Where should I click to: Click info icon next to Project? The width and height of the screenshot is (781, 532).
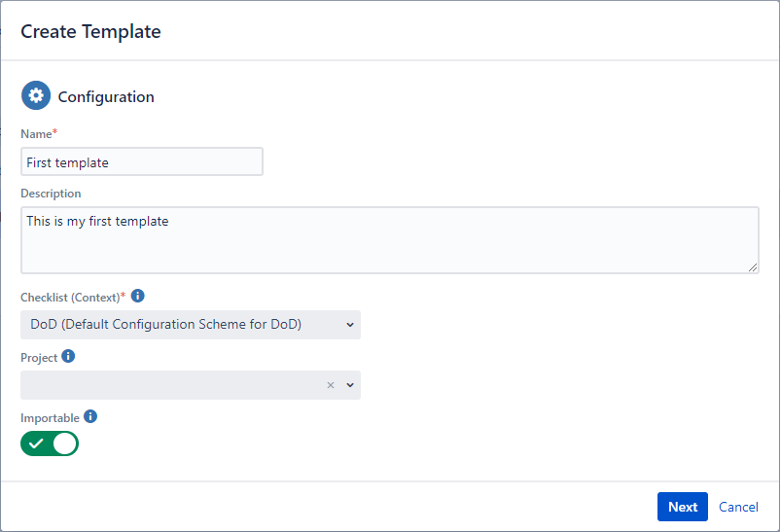pos(68,357)
